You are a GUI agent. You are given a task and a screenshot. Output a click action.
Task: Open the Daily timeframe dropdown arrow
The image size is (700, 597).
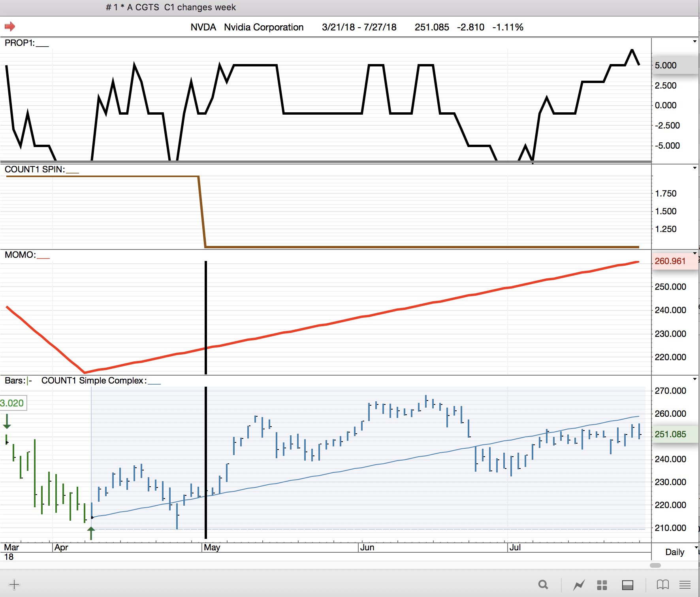(696, 548)
